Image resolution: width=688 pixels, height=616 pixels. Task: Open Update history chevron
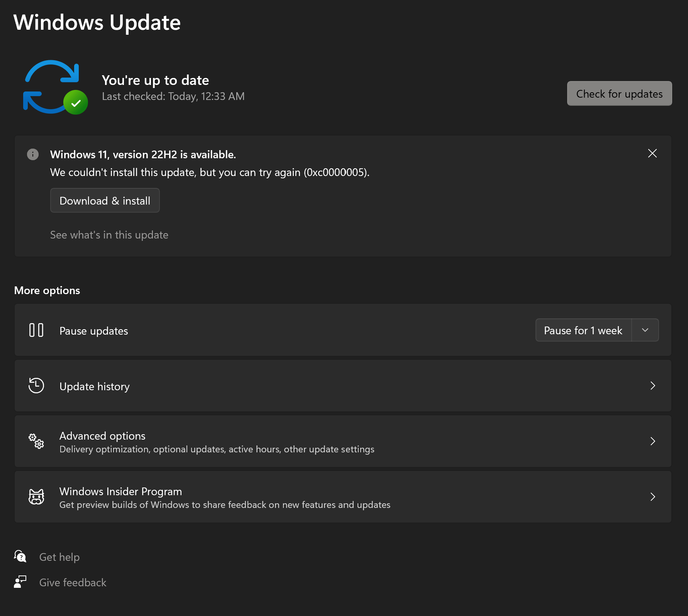tap(652, 386)
